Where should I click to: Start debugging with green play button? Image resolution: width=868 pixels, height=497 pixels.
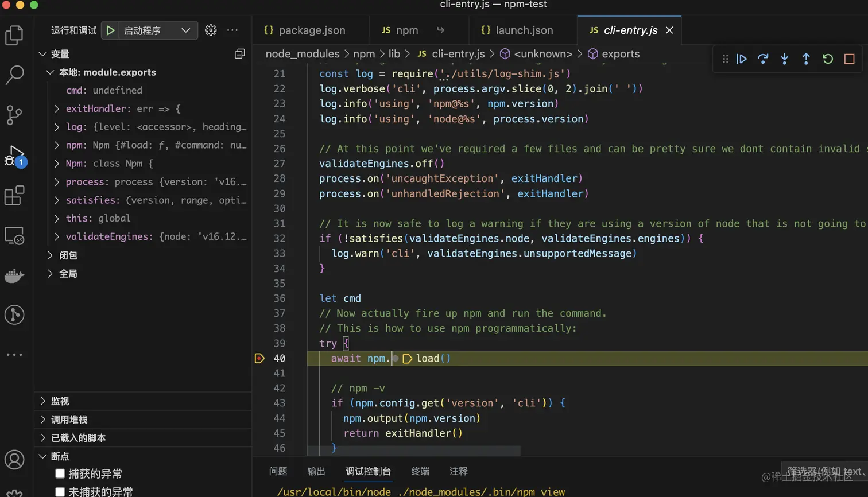pos(111,30)
